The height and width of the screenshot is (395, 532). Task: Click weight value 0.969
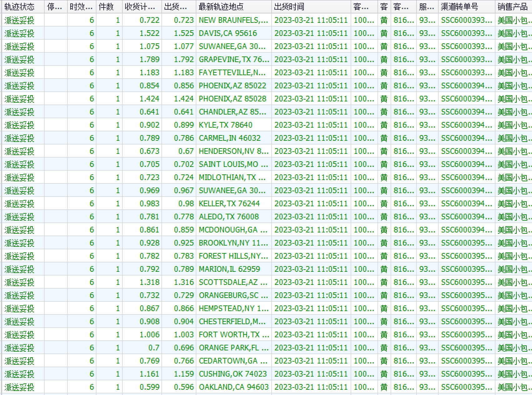tap(150, 191)
